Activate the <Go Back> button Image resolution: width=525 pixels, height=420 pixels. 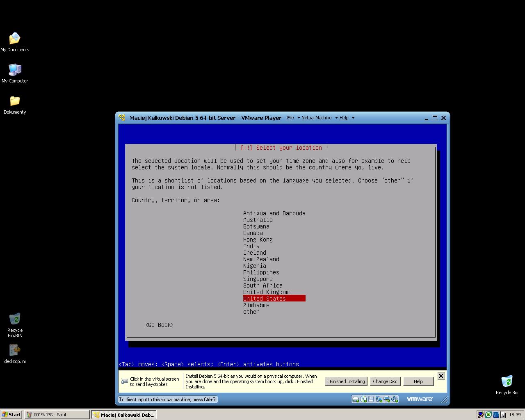159,325
